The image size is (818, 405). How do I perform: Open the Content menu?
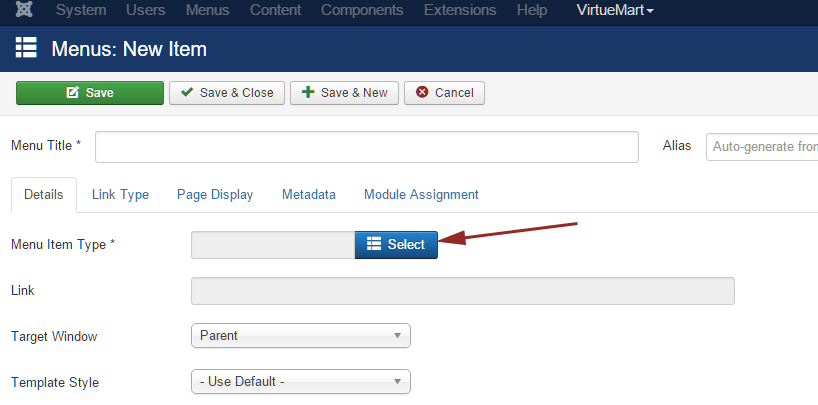(x=275, y=10)
